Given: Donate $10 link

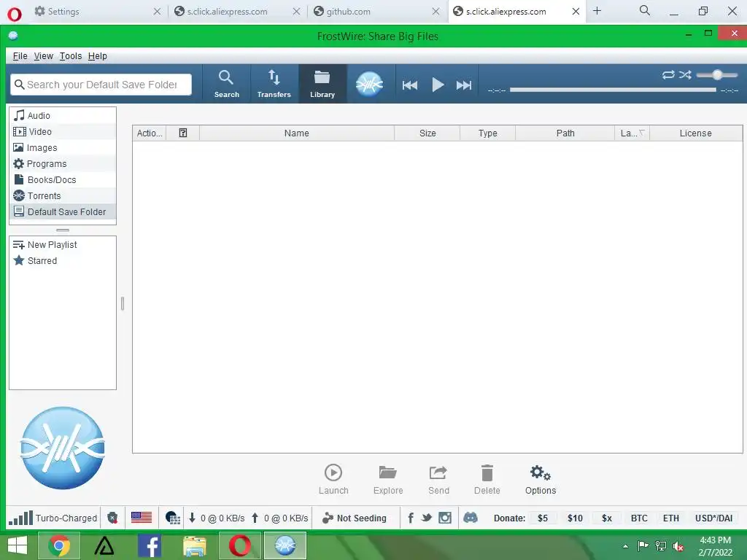Looking at the screenshot, I should click(x=575, y=518).
